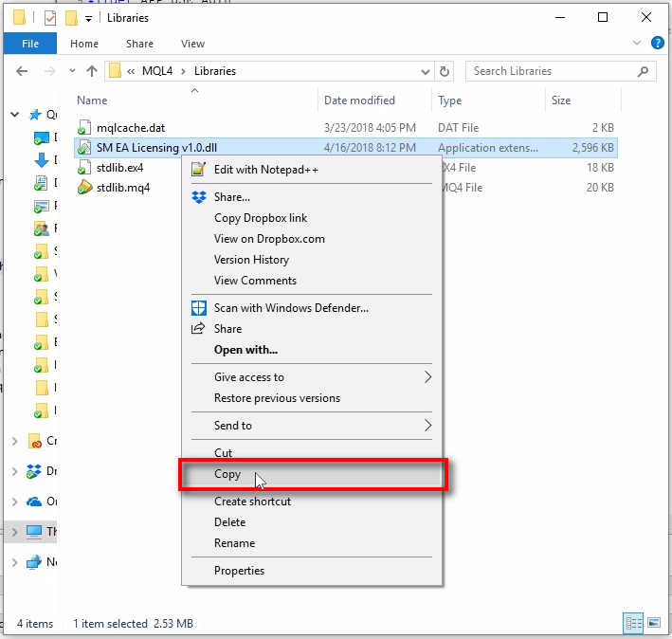Open the File menu tab

pos(30,44)
